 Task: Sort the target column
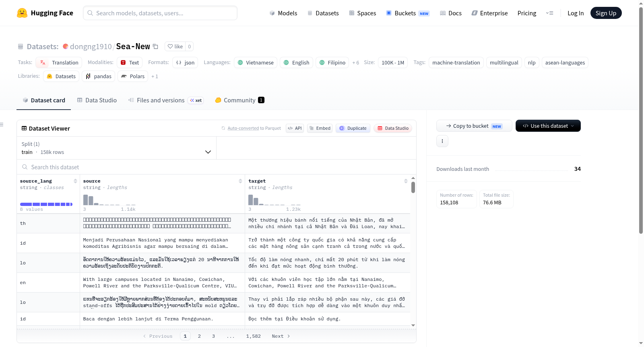406,181
